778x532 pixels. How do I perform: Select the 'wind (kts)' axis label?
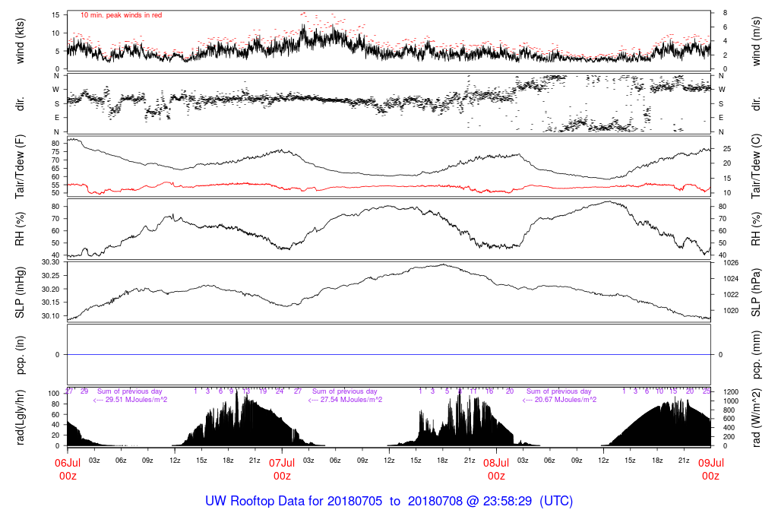point(20,41)
